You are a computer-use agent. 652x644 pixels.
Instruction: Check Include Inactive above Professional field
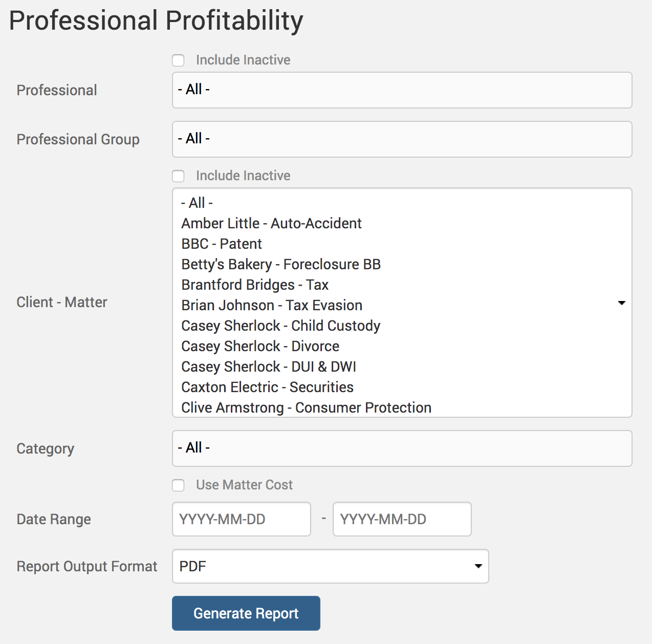[178, 60]
